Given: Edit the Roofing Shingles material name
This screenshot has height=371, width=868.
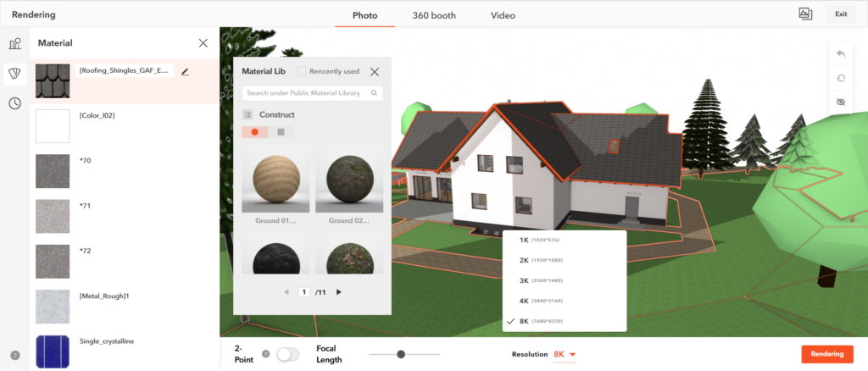Looking at the screenshot, I should pos(185,72).
